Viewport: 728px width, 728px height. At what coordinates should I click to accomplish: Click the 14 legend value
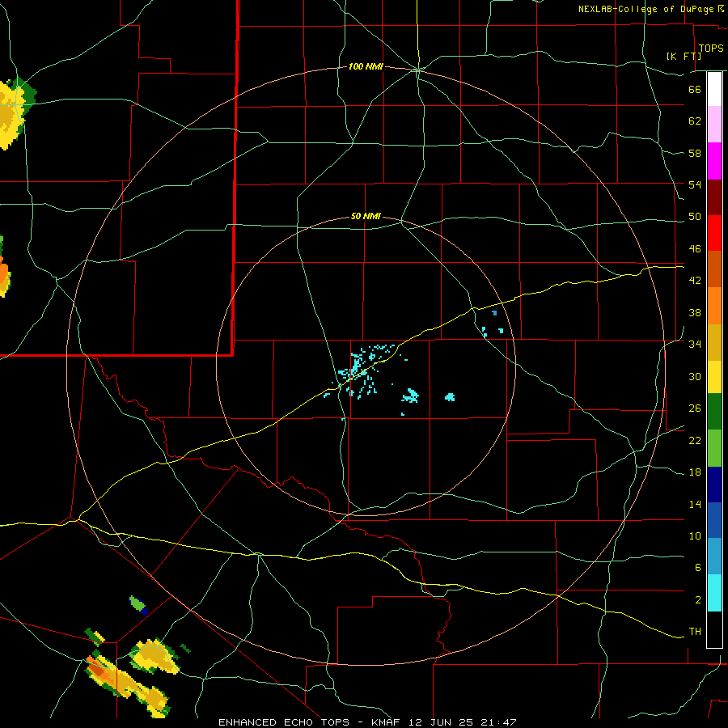click(695, 504)
